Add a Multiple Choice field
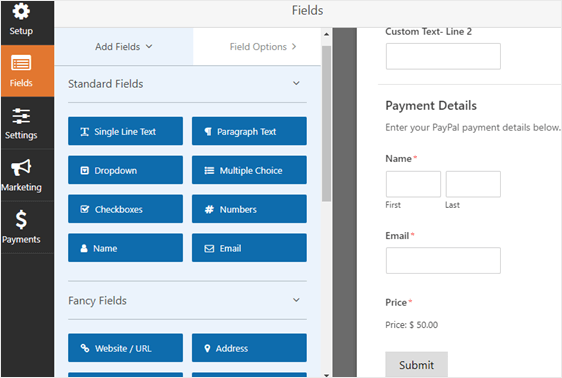 tap(249, 170)
